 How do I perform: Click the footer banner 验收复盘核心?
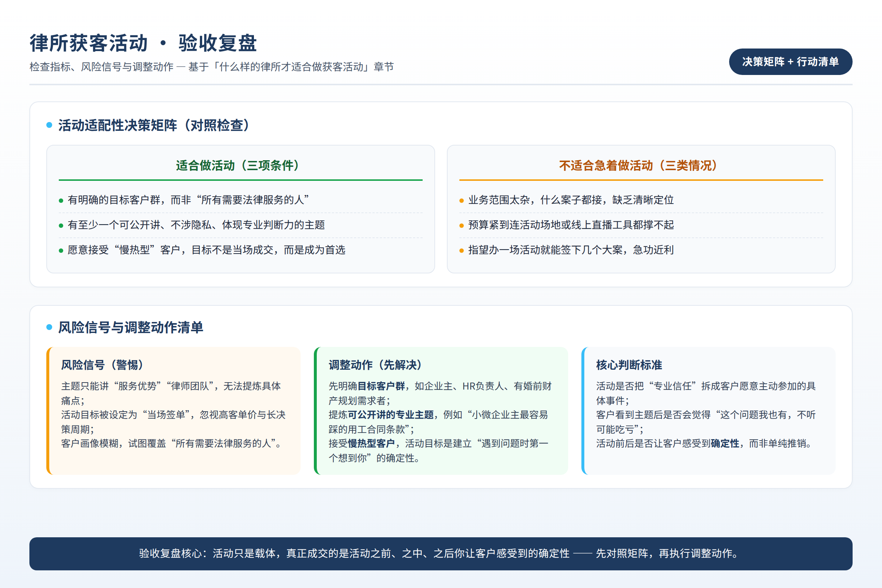click(441, 554)
